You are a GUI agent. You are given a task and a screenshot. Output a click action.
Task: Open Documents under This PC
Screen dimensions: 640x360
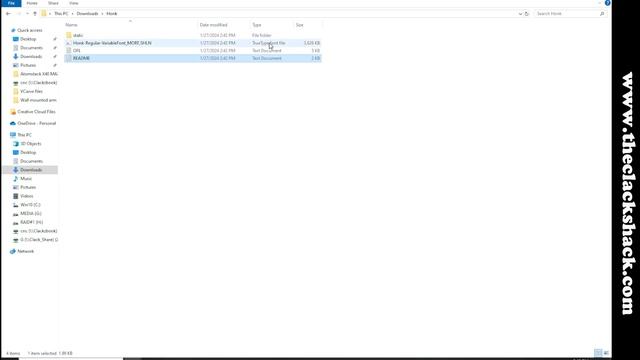tap(31, 161)
